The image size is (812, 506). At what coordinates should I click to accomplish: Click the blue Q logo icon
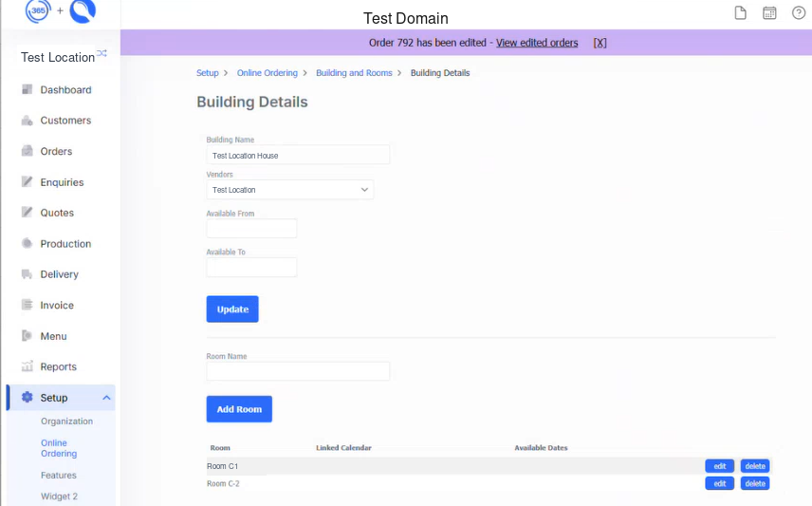(x=83, y=10)
